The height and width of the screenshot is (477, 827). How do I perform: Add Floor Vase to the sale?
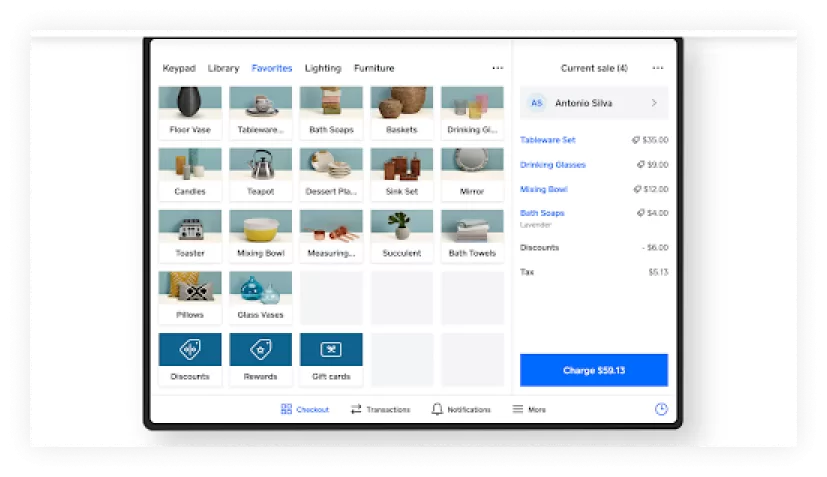[190, 112]
